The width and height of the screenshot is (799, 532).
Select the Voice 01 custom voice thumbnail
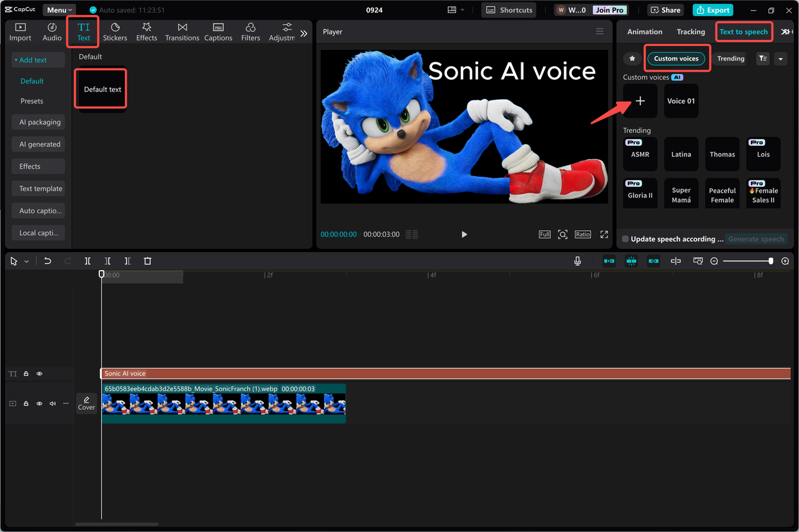[680, 101]
